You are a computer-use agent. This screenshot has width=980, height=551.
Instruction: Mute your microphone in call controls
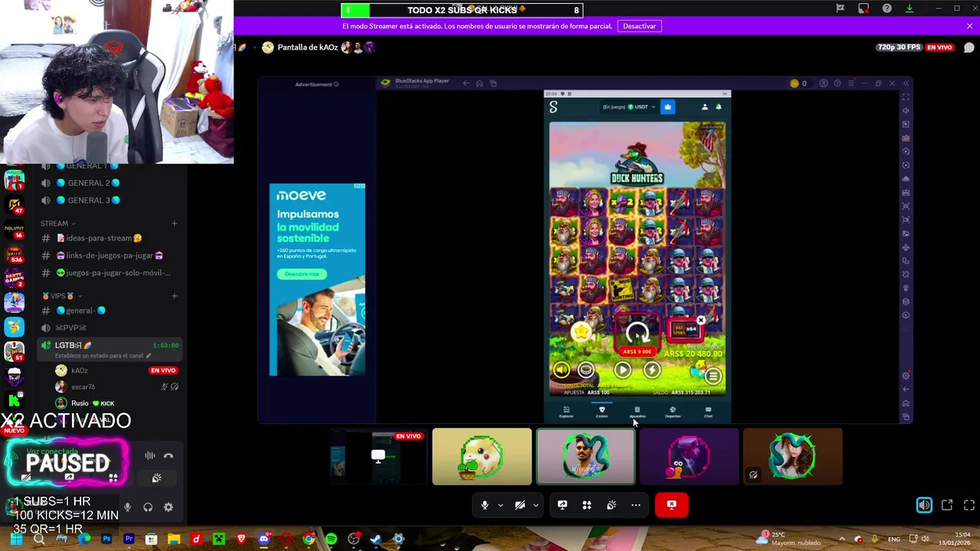(x=485, y=505)
